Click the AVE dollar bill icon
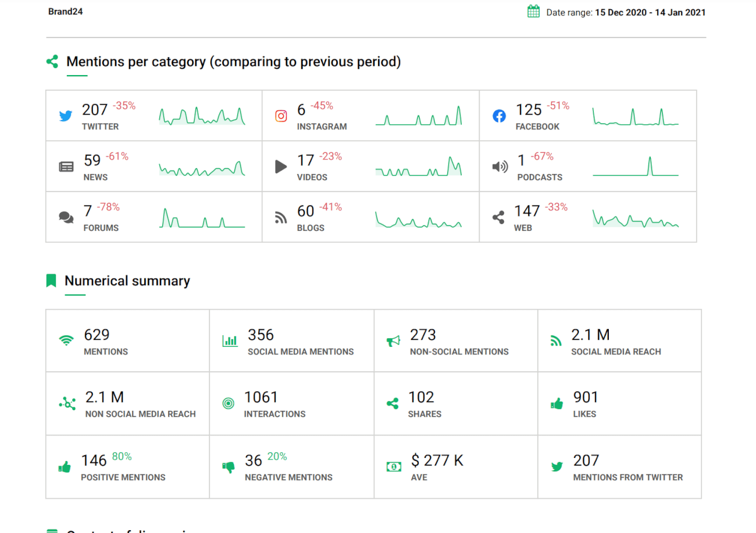This screenshot has width=756, height=533. [394, 467]
